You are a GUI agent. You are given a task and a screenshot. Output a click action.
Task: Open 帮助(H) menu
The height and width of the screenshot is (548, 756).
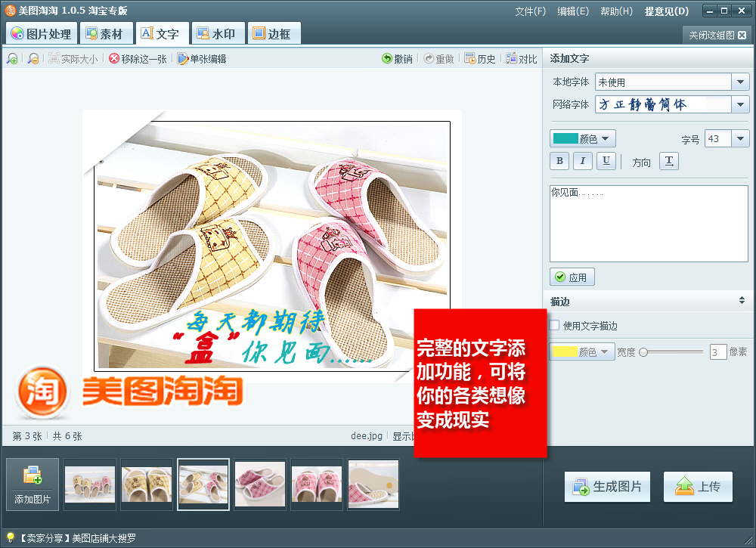coord(616,11)
